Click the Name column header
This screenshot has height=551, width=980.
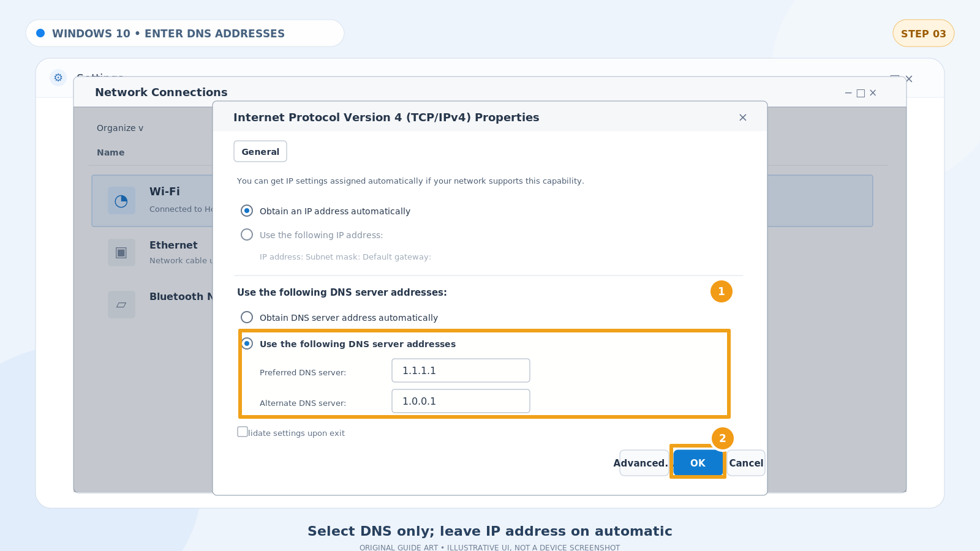coord(110,152)
